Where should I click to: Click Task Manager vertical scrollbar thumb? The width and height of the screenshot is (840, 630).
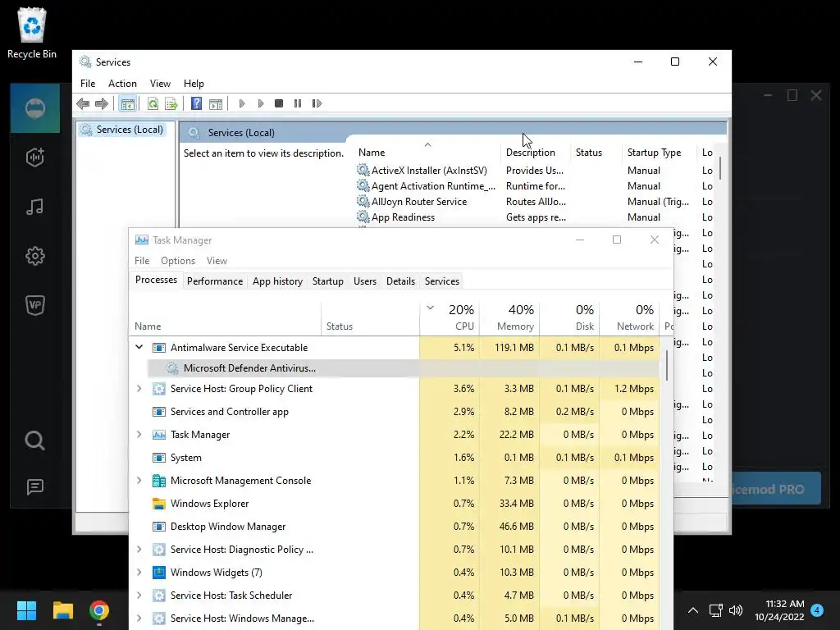pos(666,365)
